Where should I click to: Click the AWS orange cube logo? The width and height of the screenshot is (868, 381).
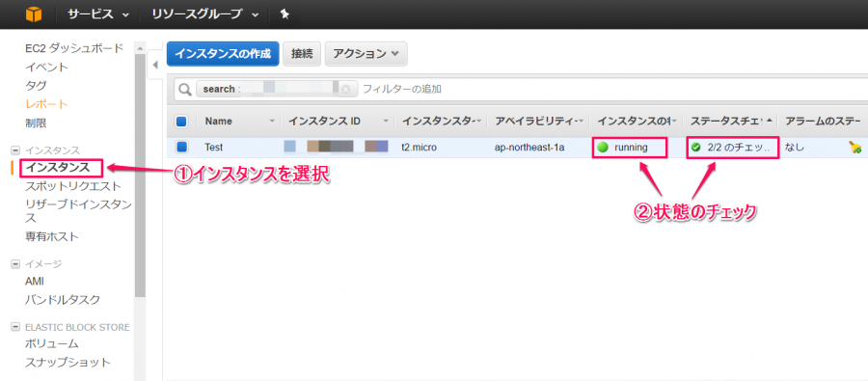[x=33, y=14]
